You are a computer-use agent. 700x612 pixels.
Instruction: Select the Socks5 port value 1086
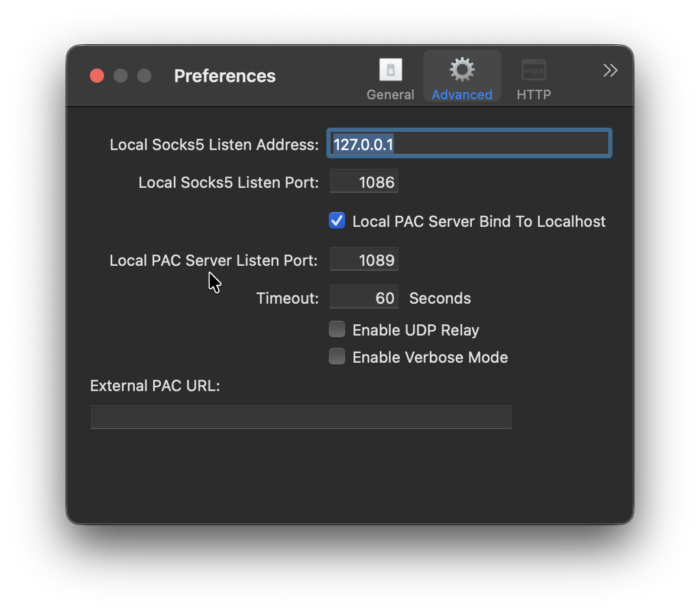pyautogui.click(x=364, y=181)
